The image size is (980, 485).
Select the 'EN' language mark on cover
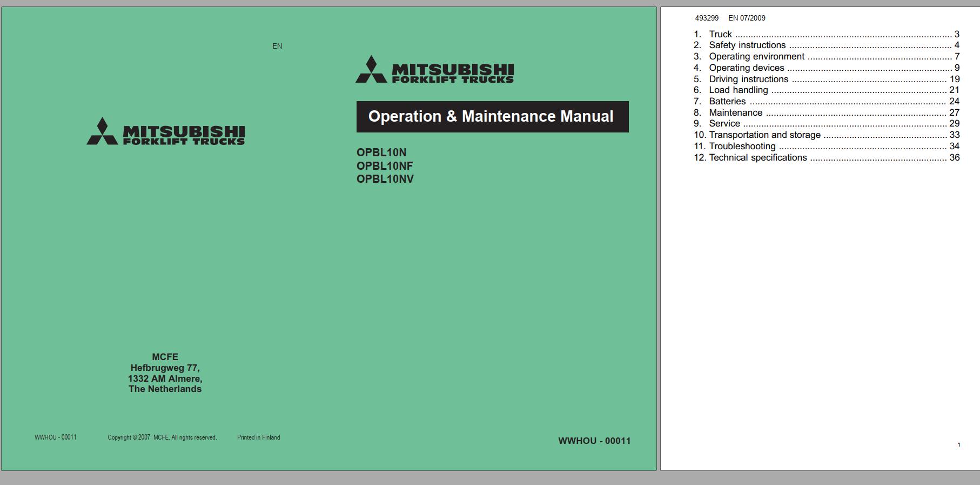(277, 46)
